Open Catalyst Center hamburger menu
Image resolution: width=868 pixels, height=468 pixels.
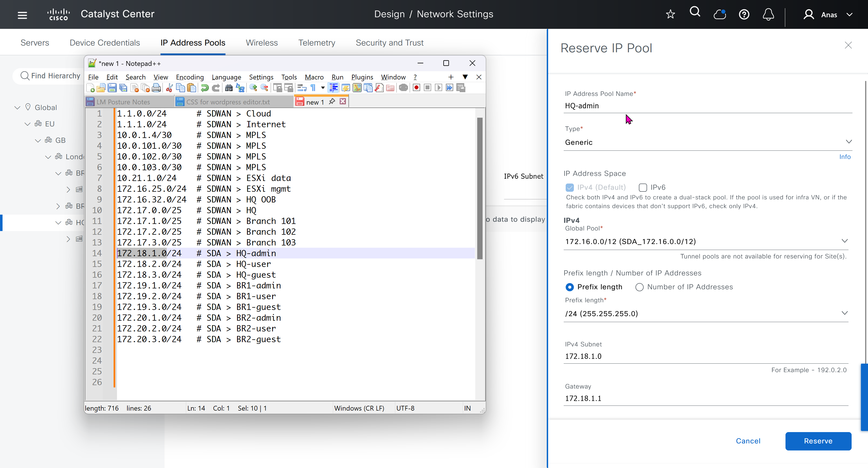point(22,15)
